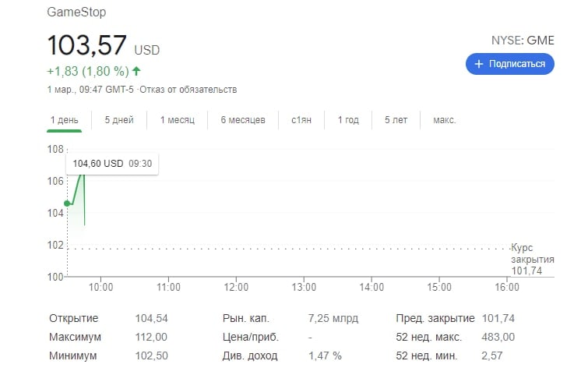Open the Отказ от обязательств disclaimer link
Screen dimensions: 588x382
[188, 90]
